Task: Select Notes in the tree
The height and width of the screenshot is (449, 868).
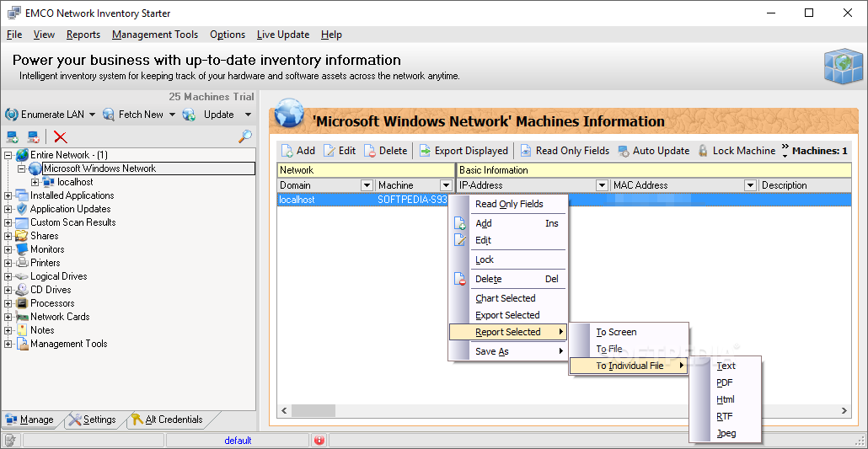Action: tap(42, 330)
